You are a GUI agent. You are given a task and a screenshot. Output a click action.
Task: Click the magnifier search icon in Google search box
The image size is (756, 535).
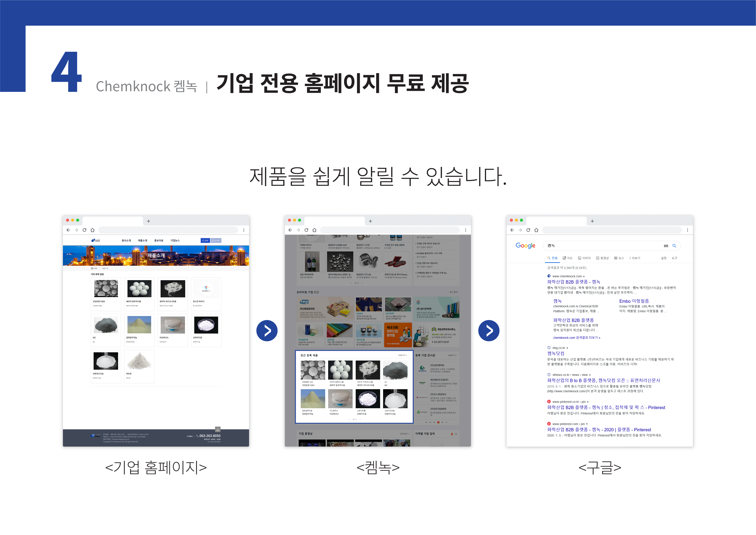pos(674,246)
